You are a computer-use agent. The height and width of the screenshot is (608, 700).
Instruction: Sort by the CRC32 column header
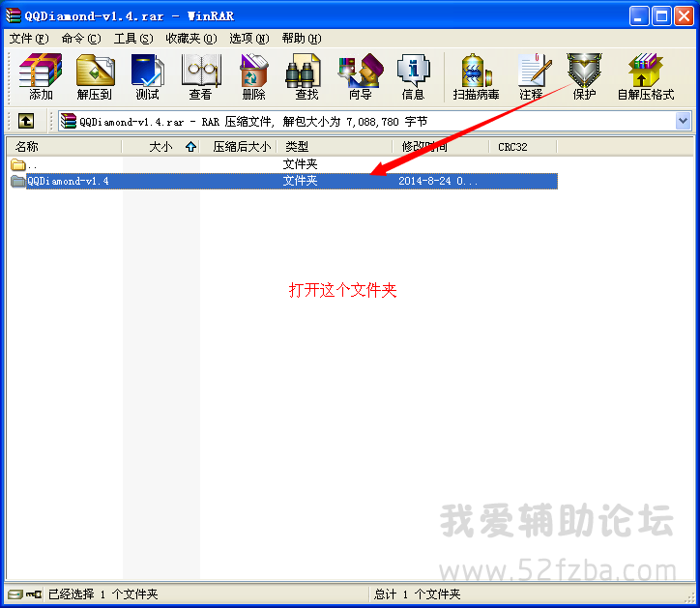523,146
